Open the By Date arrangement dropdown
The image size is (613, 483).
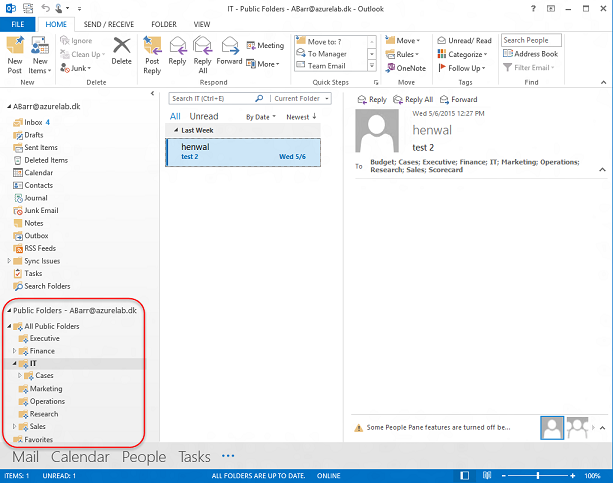click(x=261, y=117)
